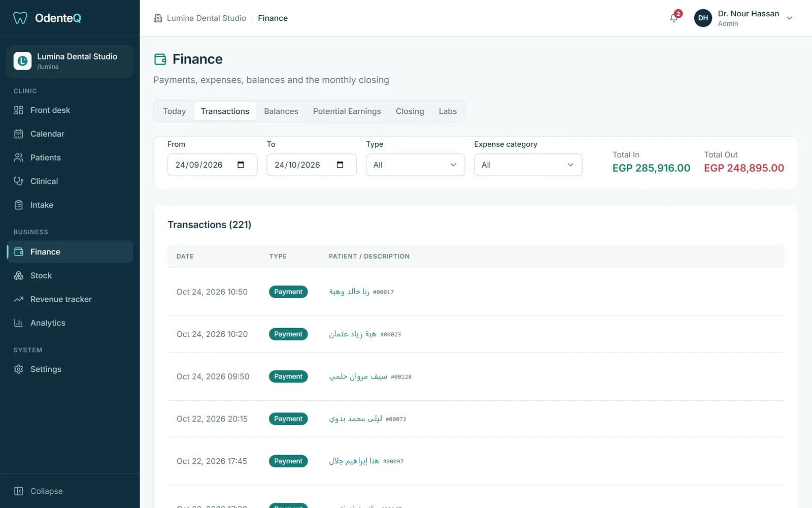The height and width of the screenshot is (508, 812).
Task: Open the Type filter dropdown
Action: point(415,165)
